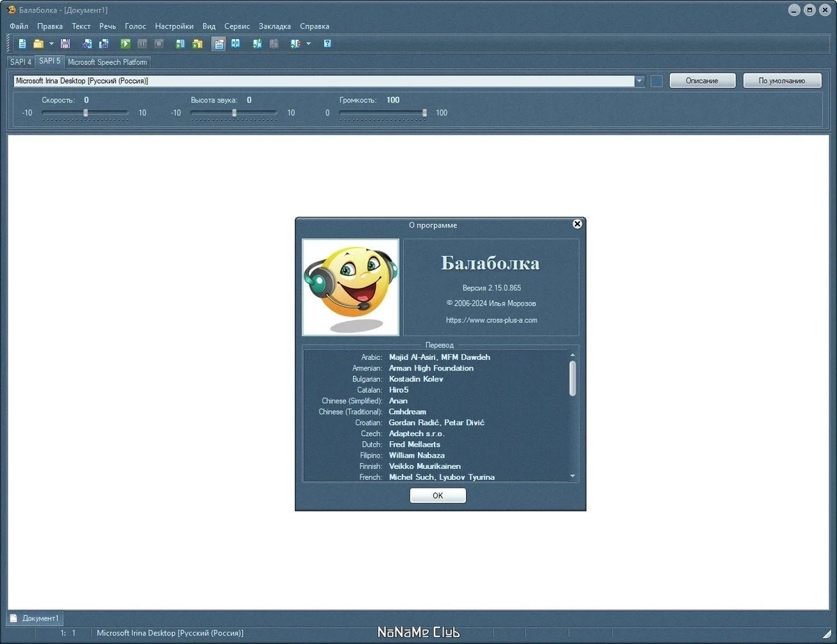Screen dimensions: 837x644
Task: Toggle the small square box beside voice dropdown
Action: click(656, 81)
